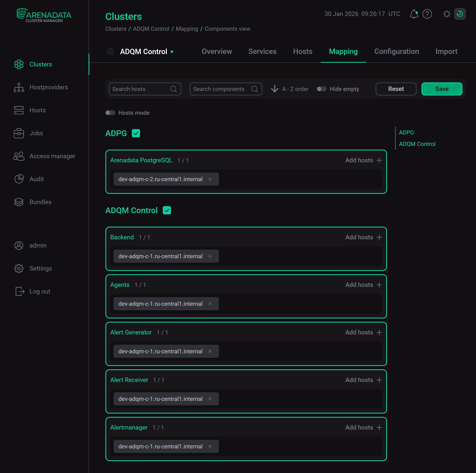Open the Jobs section from sidebar

(x=36, y=133)
